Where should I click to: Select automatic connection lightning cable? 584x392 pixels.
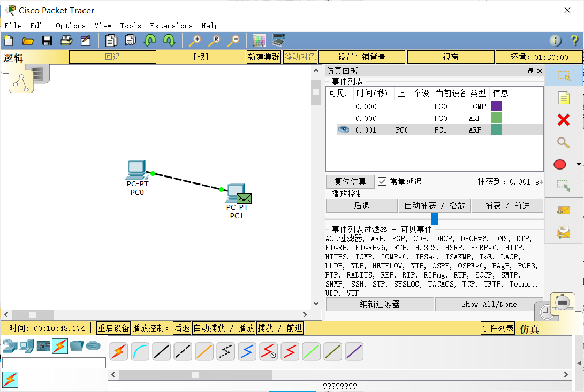coord(119,351)
